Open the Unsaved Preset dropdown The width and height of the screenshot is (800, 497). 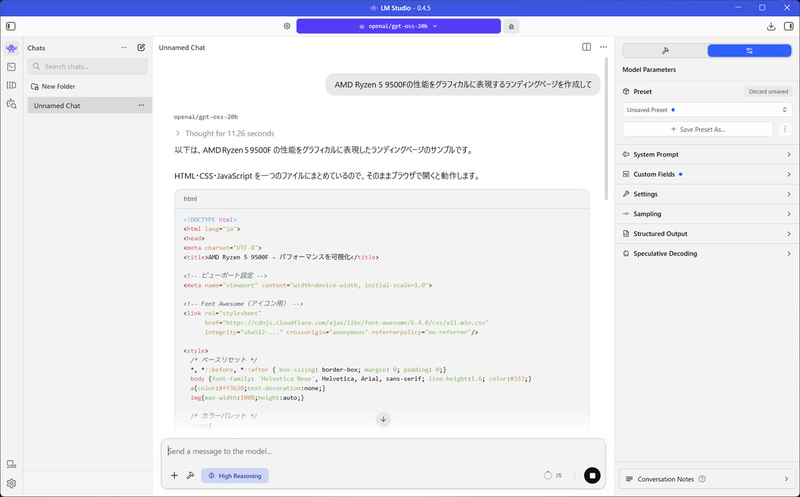[707, 110]
